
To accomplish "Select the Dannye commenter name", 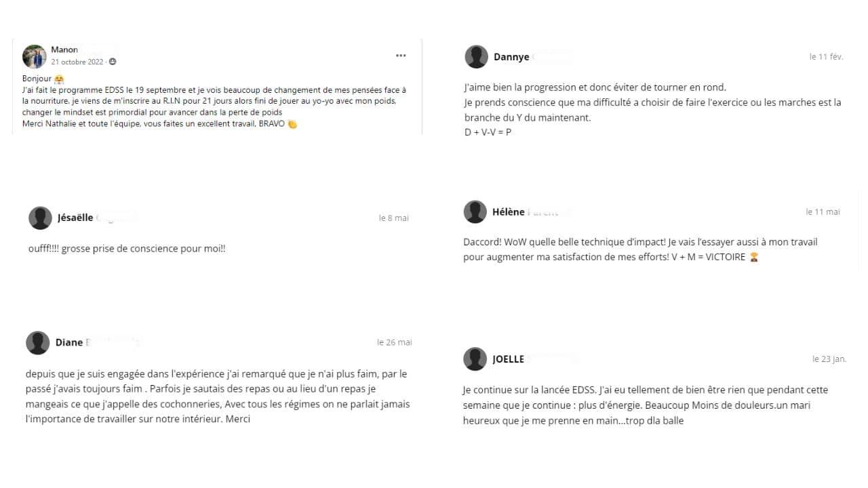I will click(511, 57).
